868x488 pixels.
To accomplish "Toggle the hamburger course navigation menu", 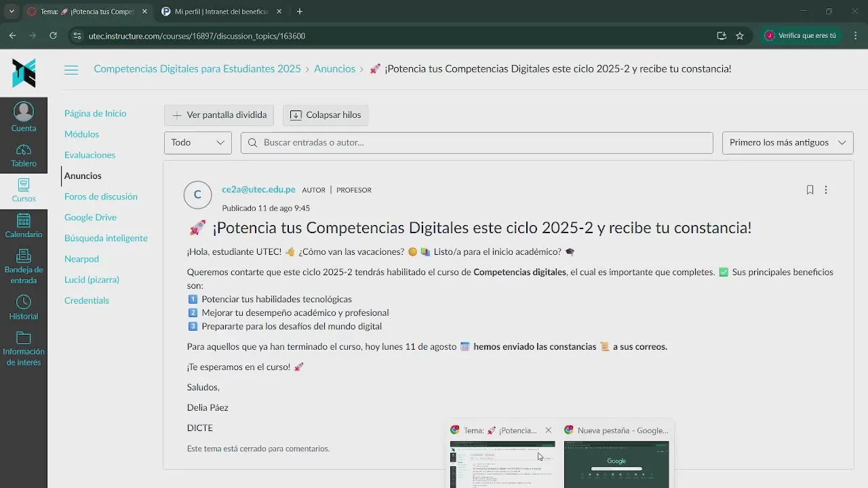I will pyautogui.click(x=71, y=70).
